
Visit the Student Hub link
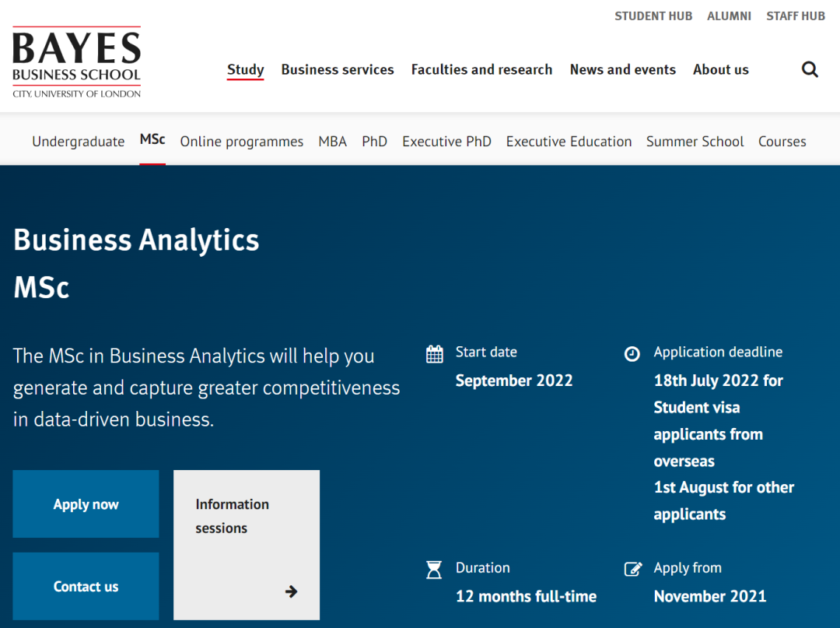(653, 16)
